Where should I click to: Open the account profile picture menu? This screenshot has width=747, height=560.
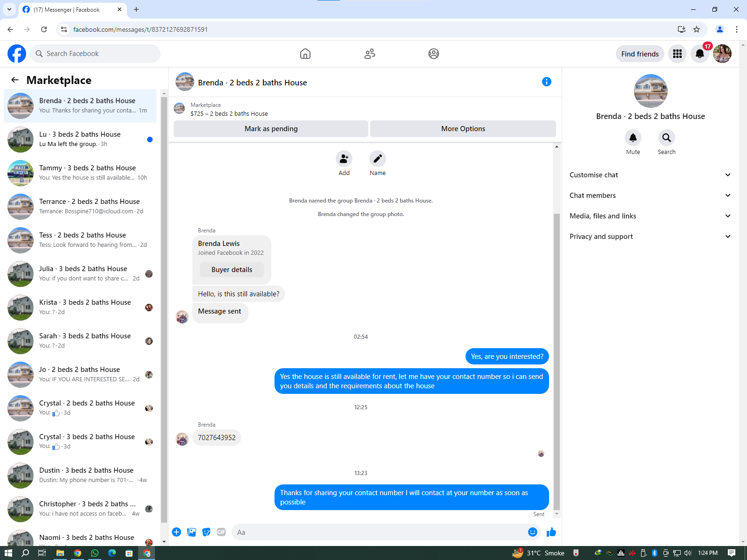point(722,54)
